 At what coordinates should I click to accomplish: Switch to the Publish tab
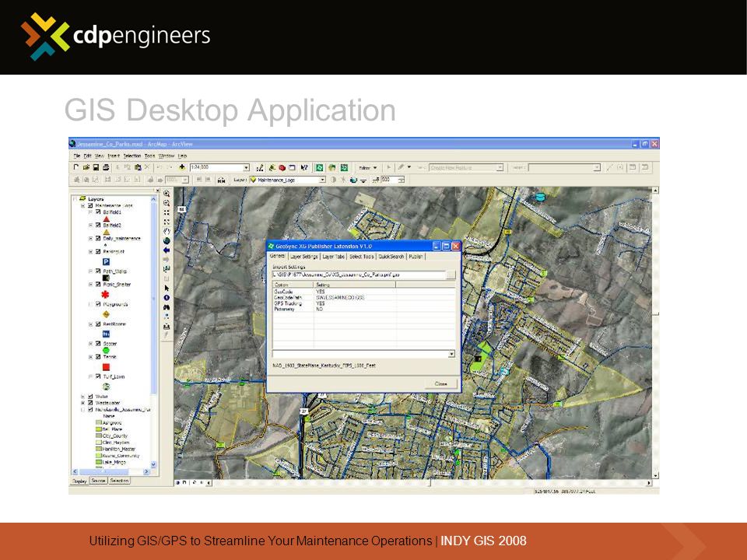point(416,256)
